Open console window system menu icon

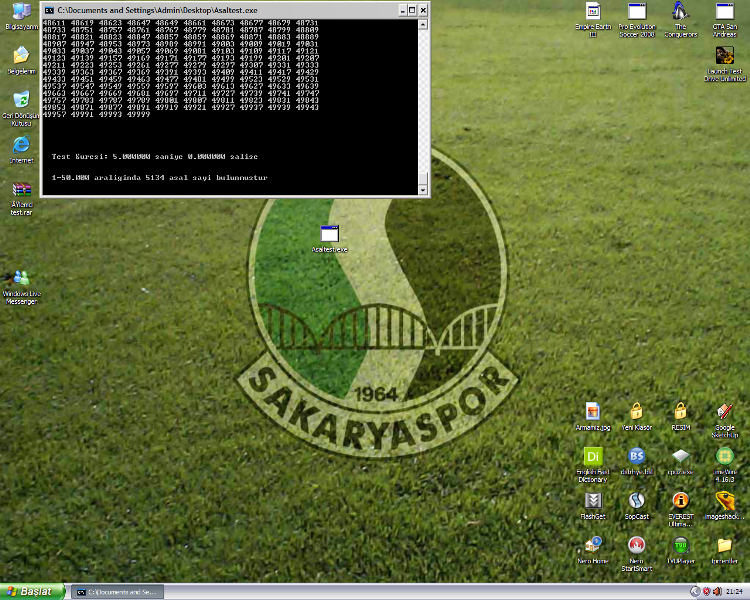pyautogui.click(x=49, y=10)
